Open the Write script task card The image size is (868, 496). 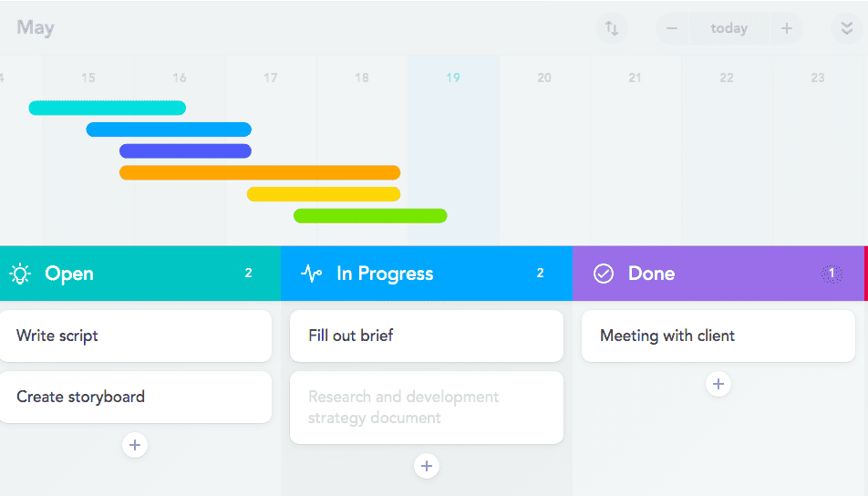pos(135,336)
